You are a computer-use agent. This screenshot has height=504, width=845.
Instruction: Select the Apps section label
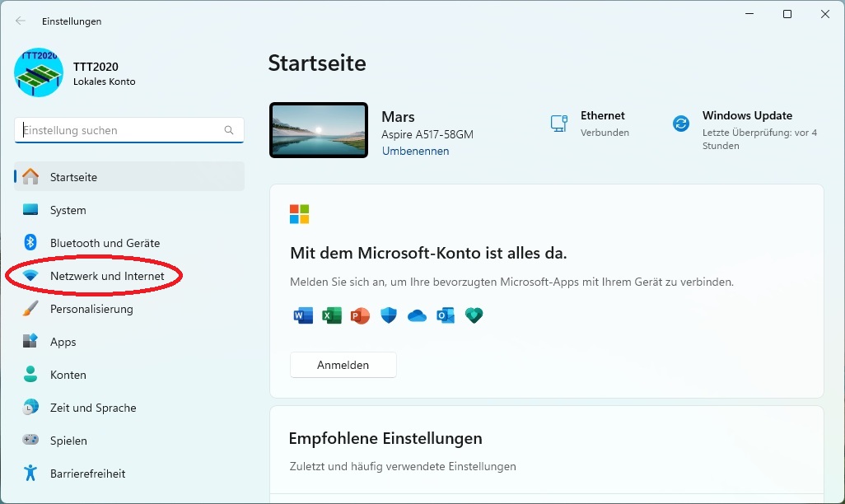pyautogui.click(x=63, y=342)
